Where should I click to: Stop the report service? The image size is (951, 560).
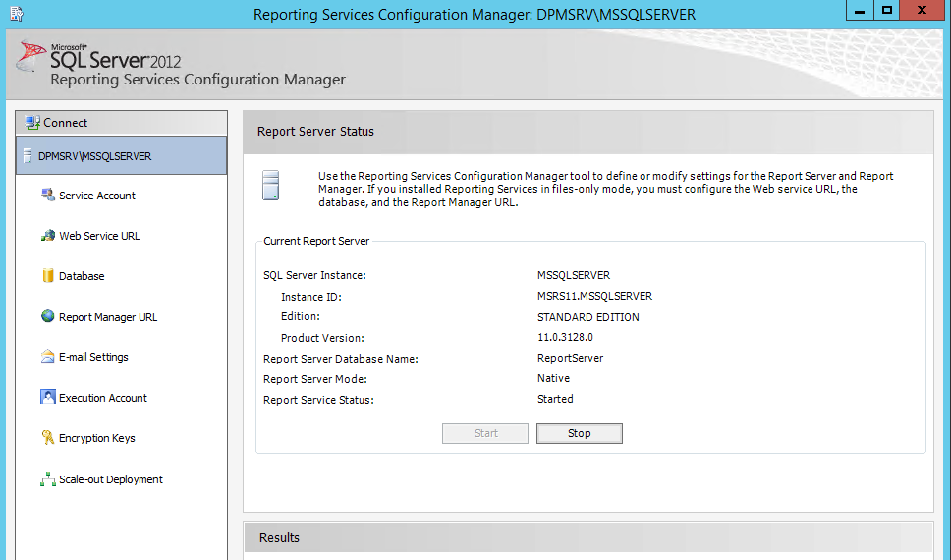point(580,433)
